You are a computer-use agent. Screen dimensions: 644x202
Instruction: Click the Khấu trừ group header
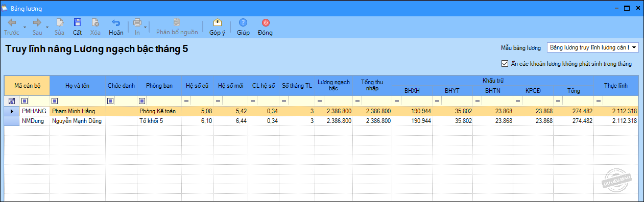(x=492, y=81)
